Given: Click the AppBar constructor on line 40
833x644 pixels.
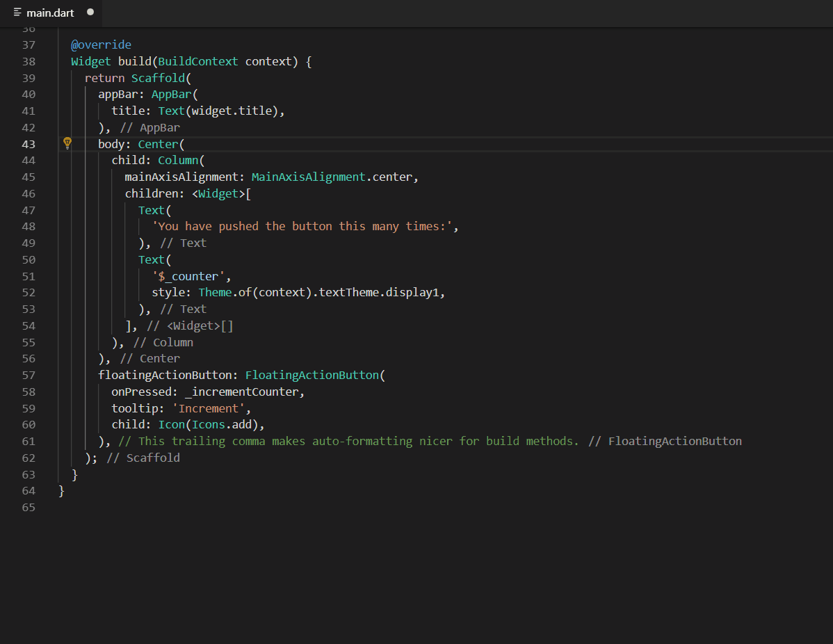Looking at the screenshot, I should click(x=172, y=94).
